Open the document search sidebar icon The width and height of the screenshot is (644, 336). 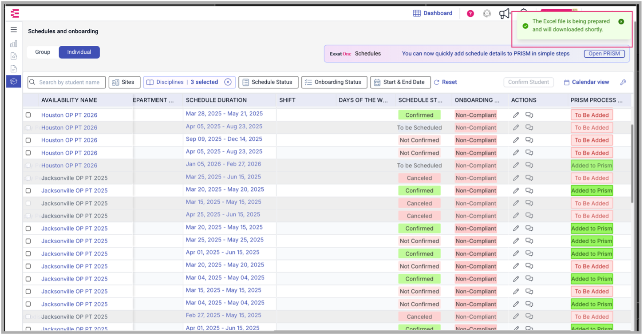coord(13,56)
